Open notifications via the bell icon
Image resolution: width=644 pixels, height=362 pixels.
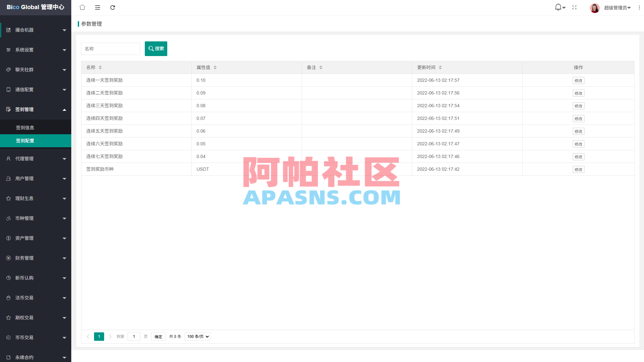pos(557,7)
